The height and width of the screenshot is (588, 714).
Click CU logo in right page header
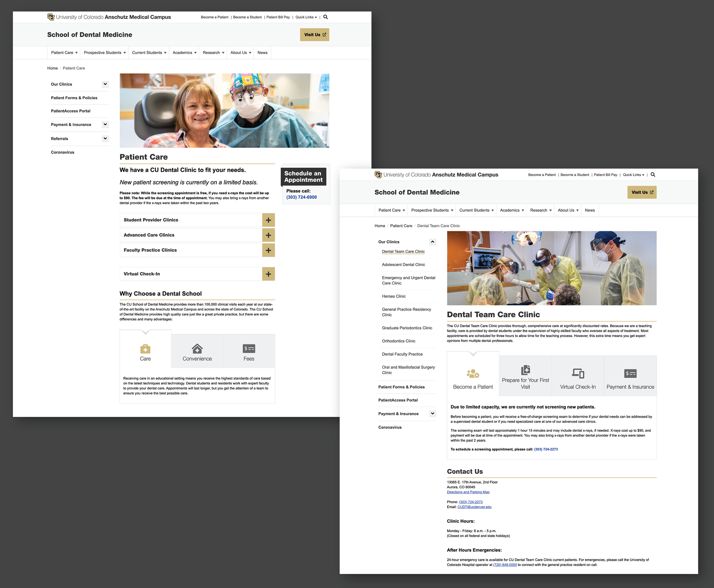click(x=378, y=175)
